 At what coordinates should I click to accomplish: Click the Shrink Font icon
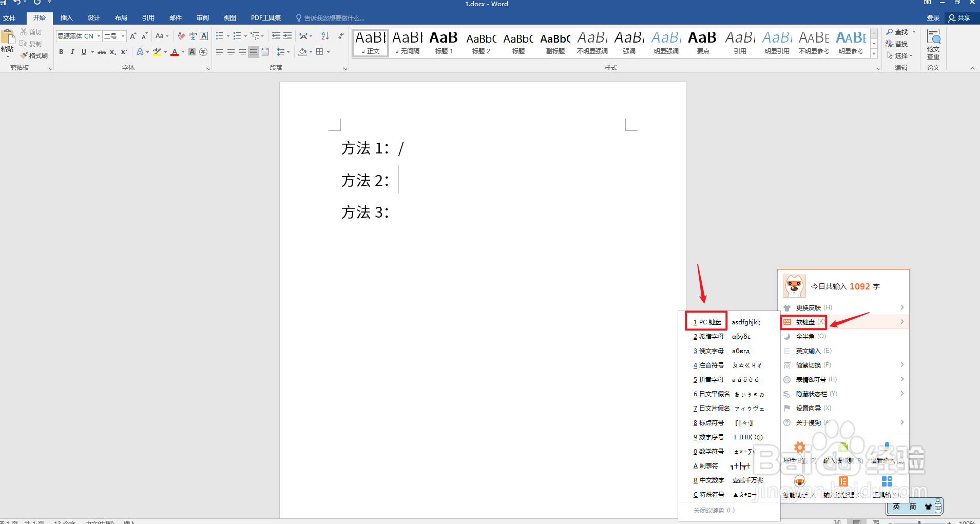tap(144, 36)
